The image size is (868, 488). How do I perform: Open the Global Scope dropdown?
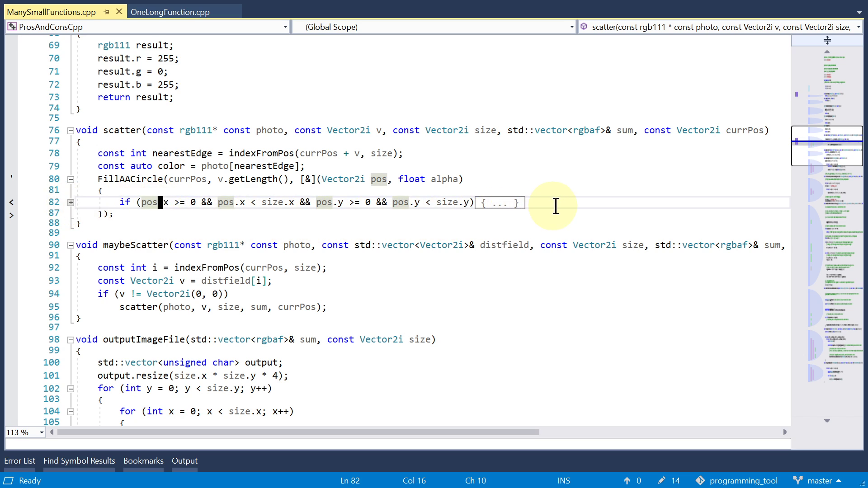pos(572,27)
